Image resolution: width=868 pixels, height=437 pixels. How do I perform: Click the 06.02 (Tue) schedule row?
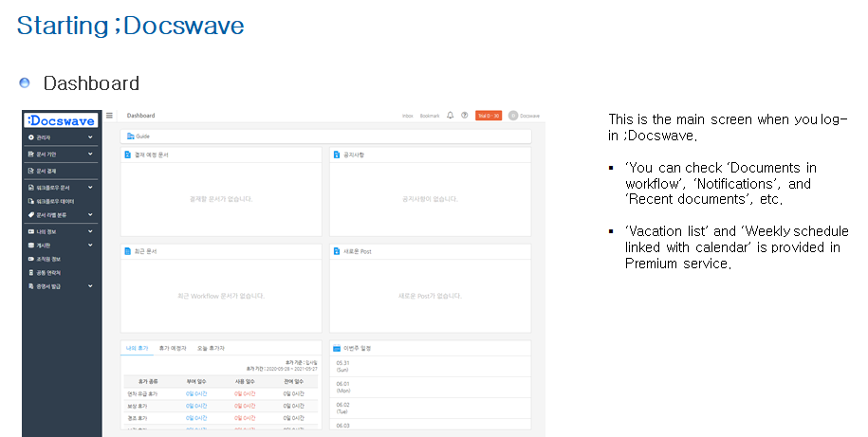430,409
